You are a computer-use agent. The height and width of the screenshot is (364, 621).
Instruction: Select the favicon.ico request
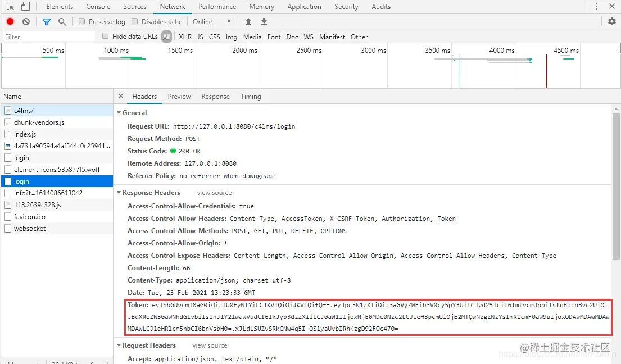(x=57, y=216)
